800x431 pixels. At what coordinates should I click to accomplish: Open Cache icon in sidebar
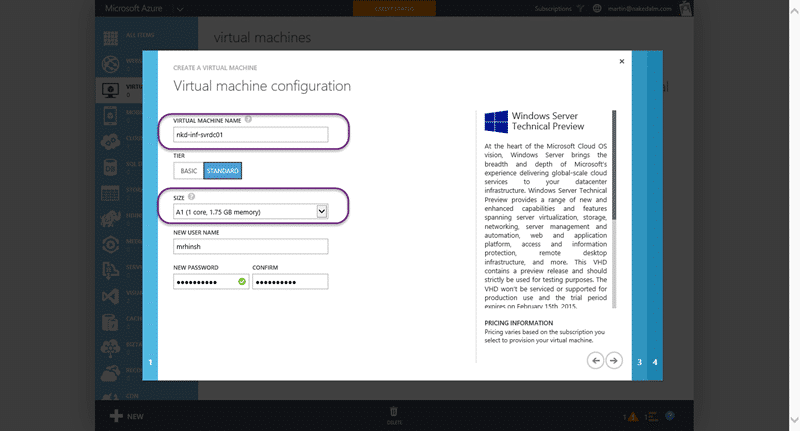pyautogui.click(x=111, y=322)
